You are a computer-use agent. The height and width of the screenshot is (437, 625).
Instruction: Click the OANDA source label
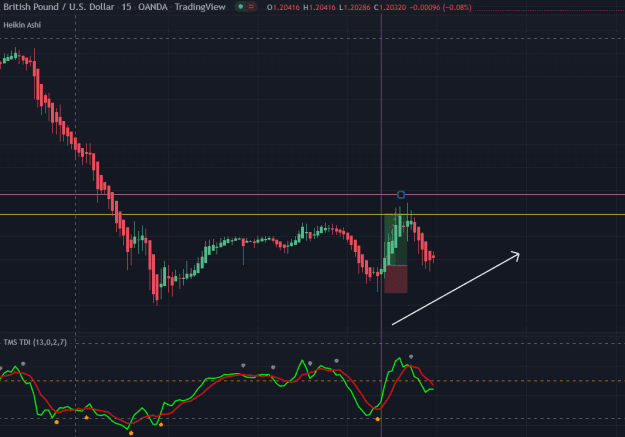tap(153, 7)
